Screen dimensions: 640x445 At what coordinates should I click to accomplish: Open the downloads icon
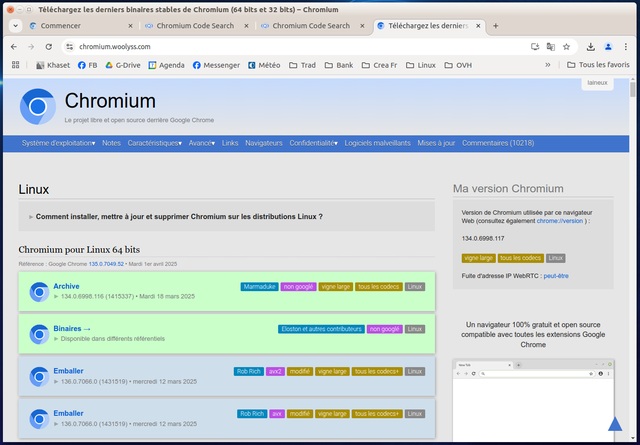(590, 47)
